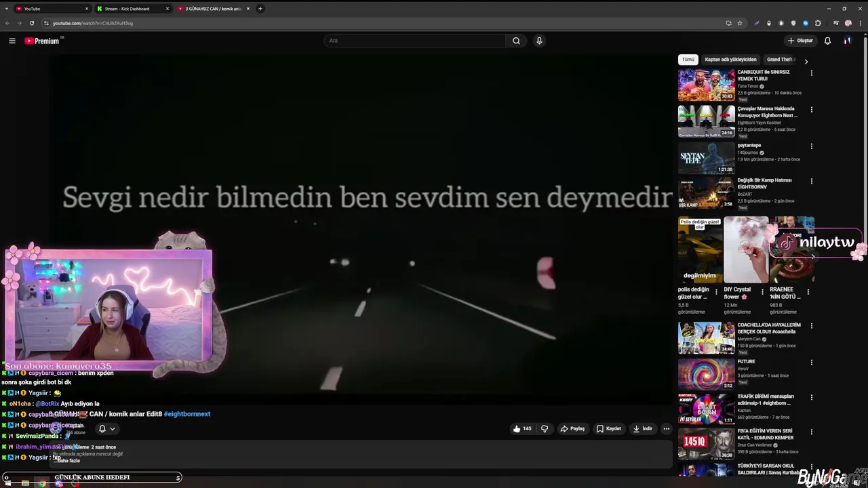Screen dimensions: 868x488
Task: Open the YouTube account avatar menu
Action: tap(847, 41)
